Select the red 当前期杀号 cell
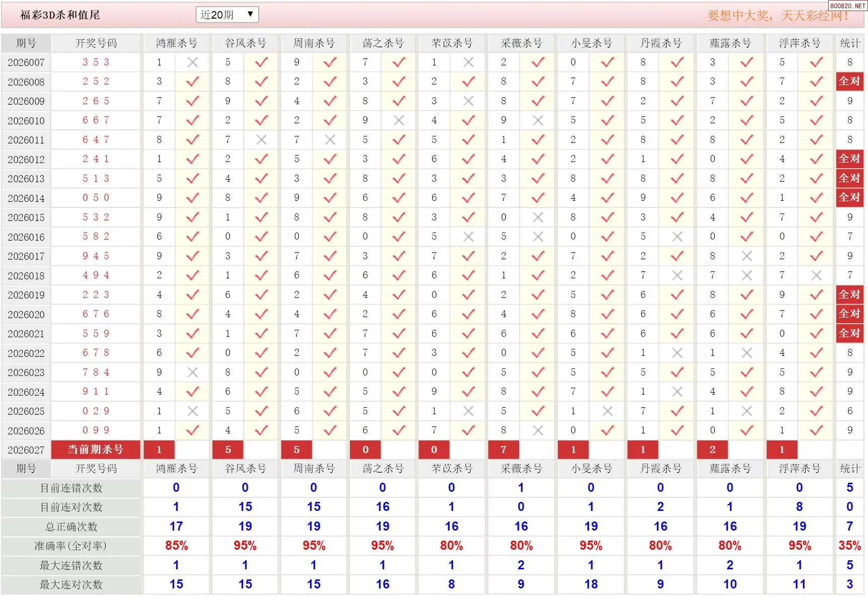868x597 pixels. click(96, 450)
